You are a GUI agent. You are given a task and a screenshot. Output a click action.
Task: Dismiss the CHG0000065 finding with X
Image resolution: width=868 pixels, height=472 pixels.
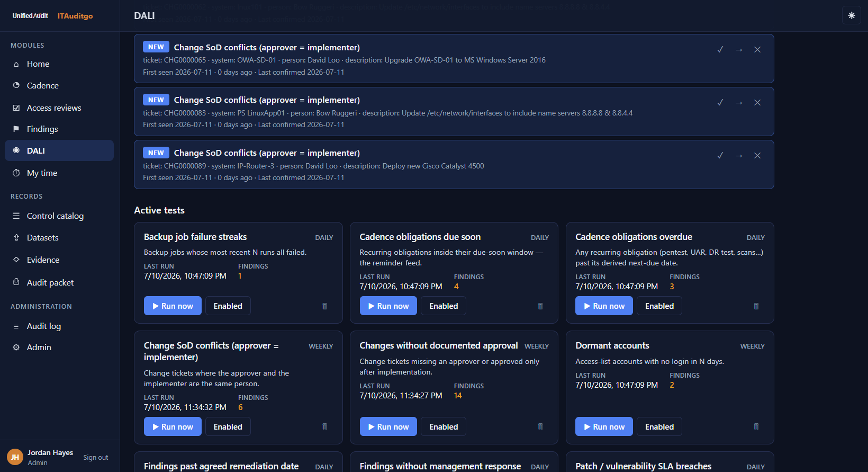757,50
